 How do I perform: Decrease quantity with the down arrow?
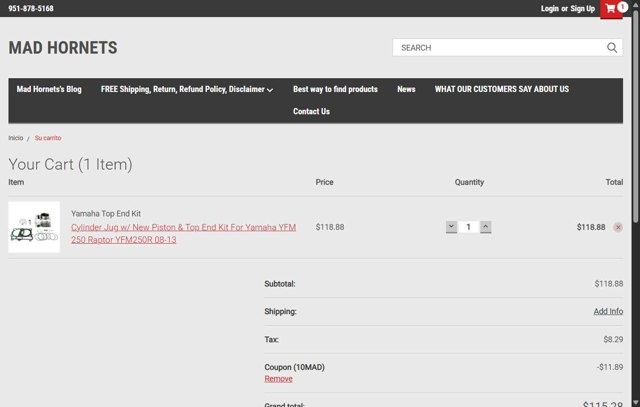point(451,227)
